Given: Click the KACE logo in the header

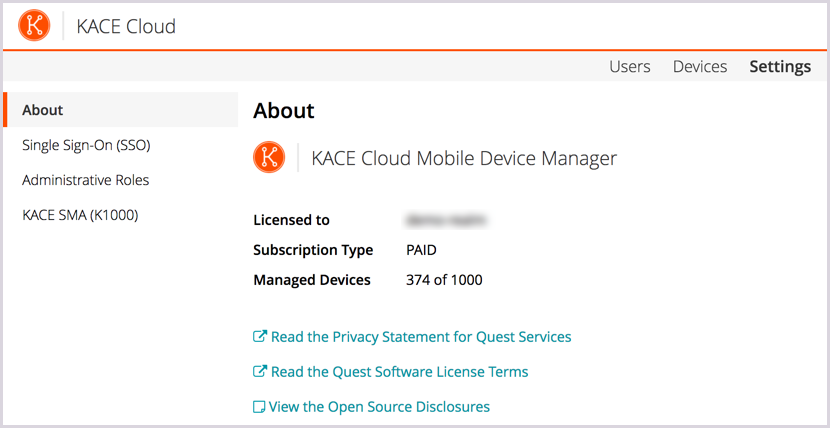Looking at the screenshot, I should tap(34, 26).
